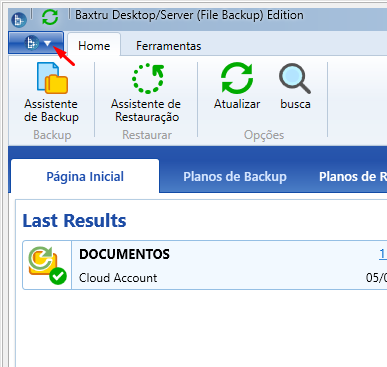Select the Página Inicial tab
The image size is (387, 367).
[85, 176]
